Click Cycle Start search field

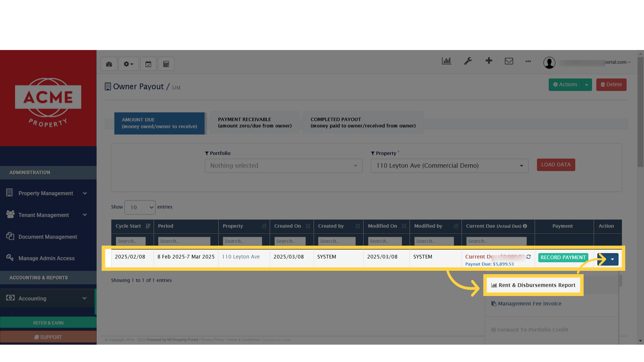pos(131,241)
